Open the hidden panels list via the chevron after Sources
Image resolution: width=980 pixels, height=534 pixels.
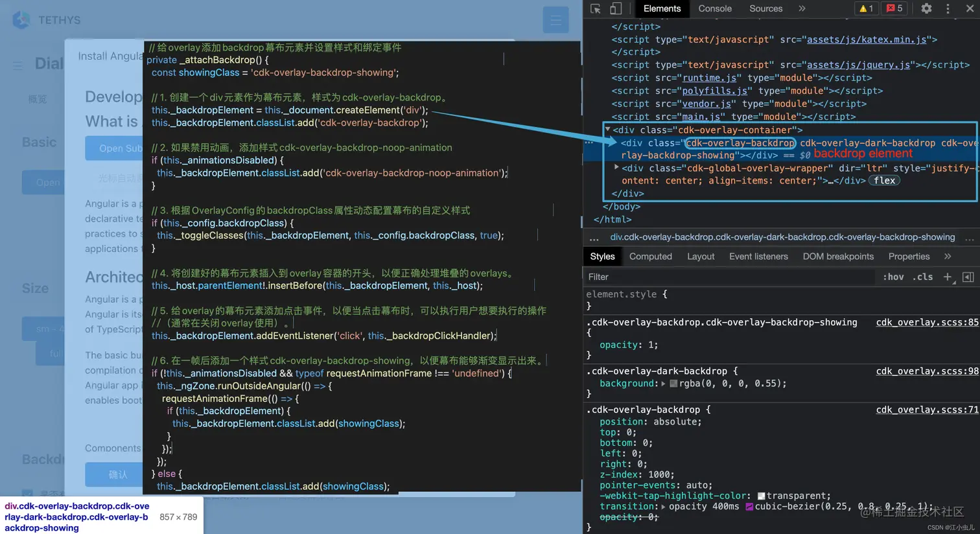tap(802, 8)
